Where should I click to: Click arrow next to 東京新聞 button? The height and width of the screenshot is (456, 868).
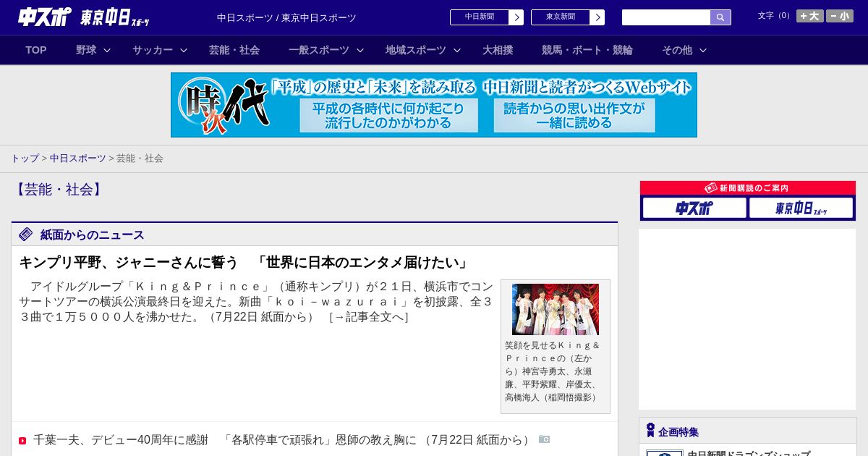(597, 17)
